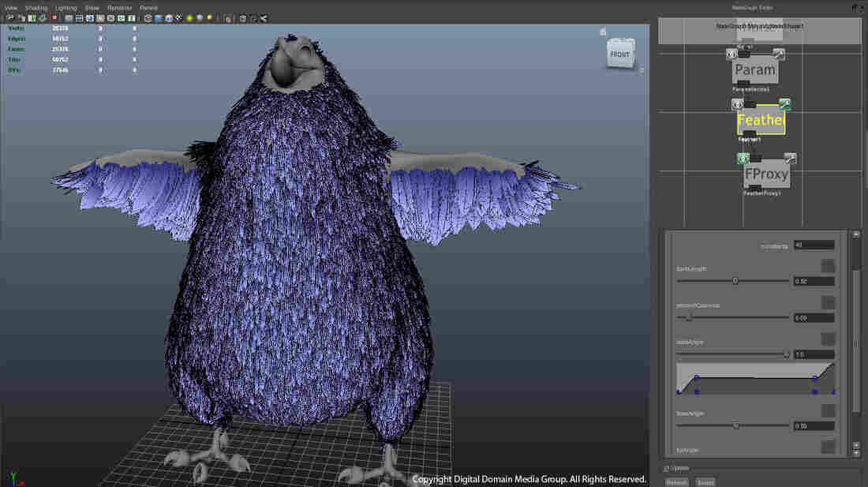Click the wireframe on shaded icon
This screenshot has width=868, height=487.
[x=169, y=18]
